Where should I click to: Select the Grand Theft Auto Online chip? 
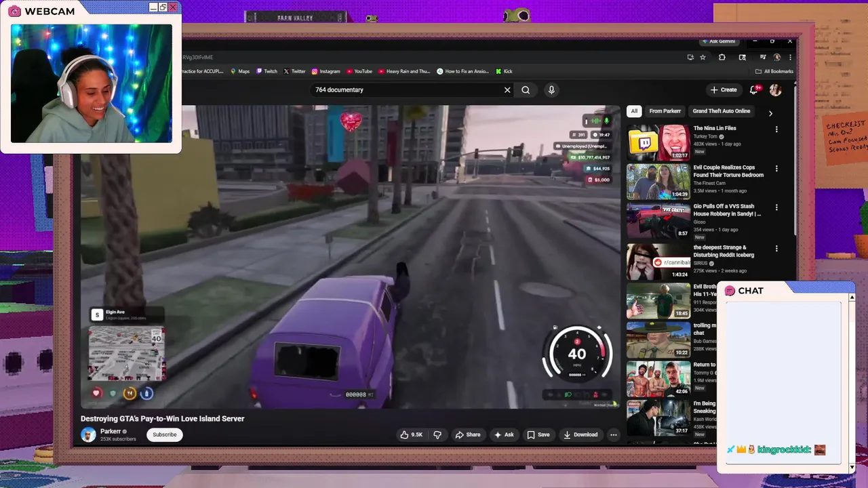[722, 111]
